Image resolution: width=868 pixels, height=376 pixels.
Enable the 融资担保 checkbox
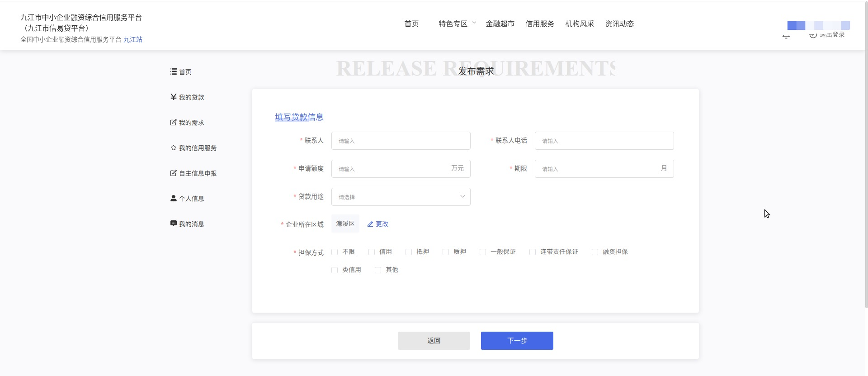595,252
